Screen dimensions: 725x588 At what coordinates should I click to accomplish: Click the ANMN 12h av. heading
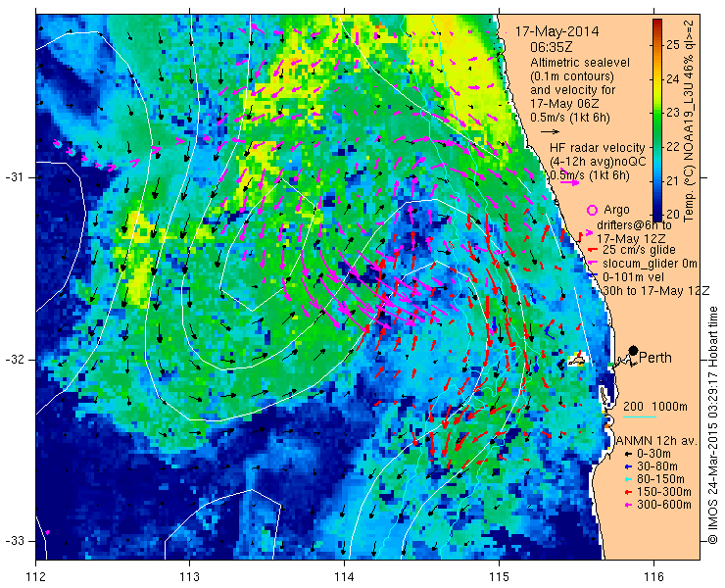(657, 441)
